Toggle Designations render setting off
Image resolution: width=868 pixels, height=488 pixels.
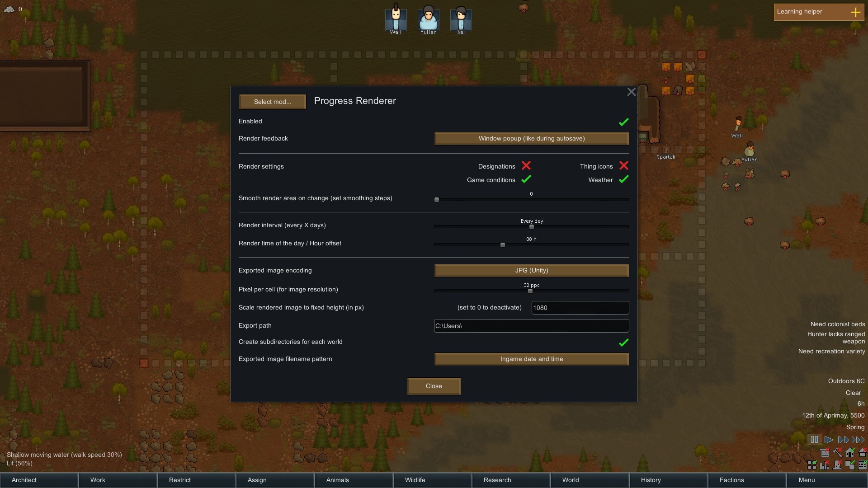tap(525, 166)
